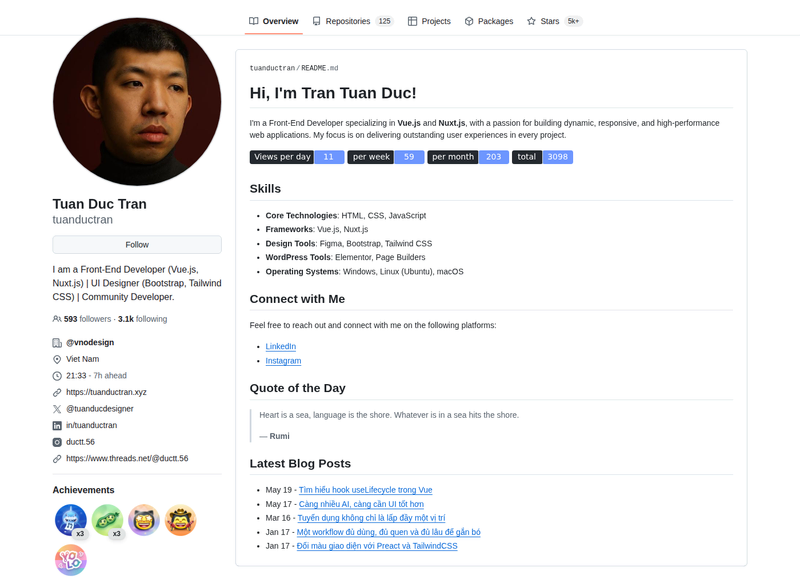Click the Overview book icon

[254, 21]
